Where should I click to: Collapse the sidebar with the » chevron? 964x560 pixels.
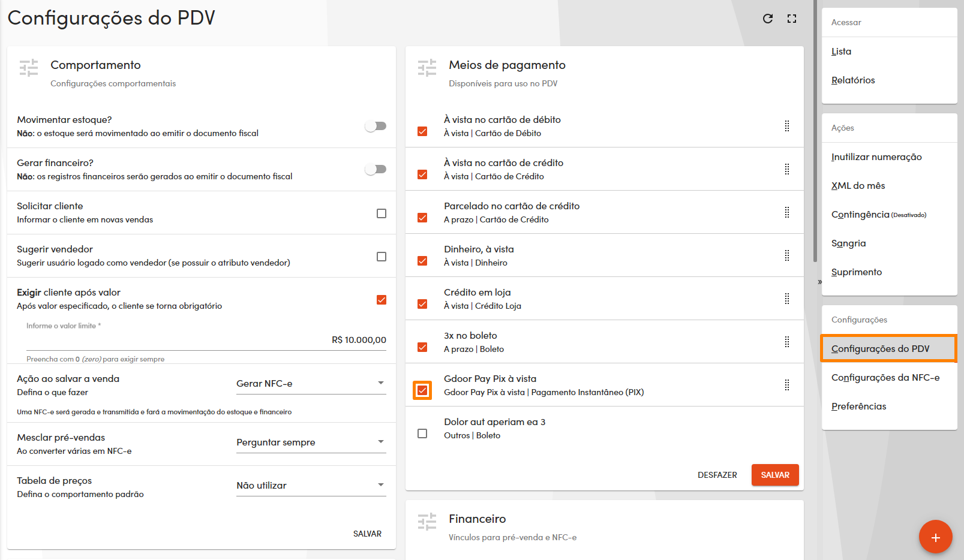point(819,282)
